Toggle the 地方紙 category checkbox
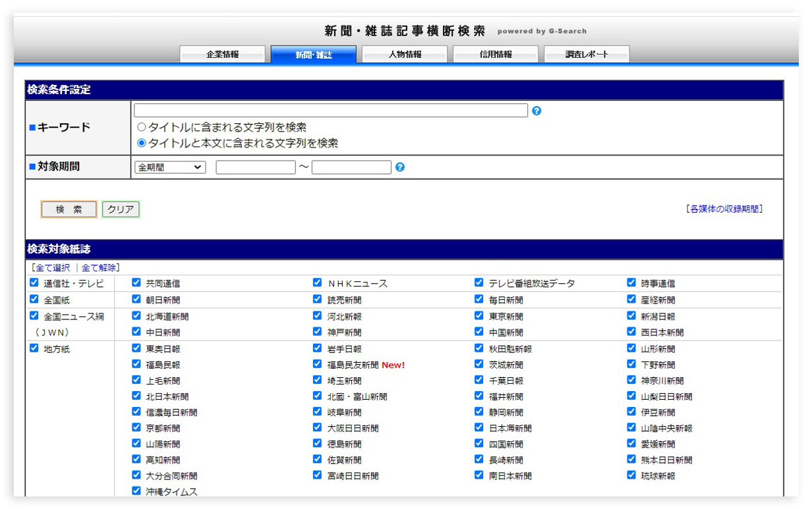The width and height of the screenshot is (812, 509). point(34,348)
